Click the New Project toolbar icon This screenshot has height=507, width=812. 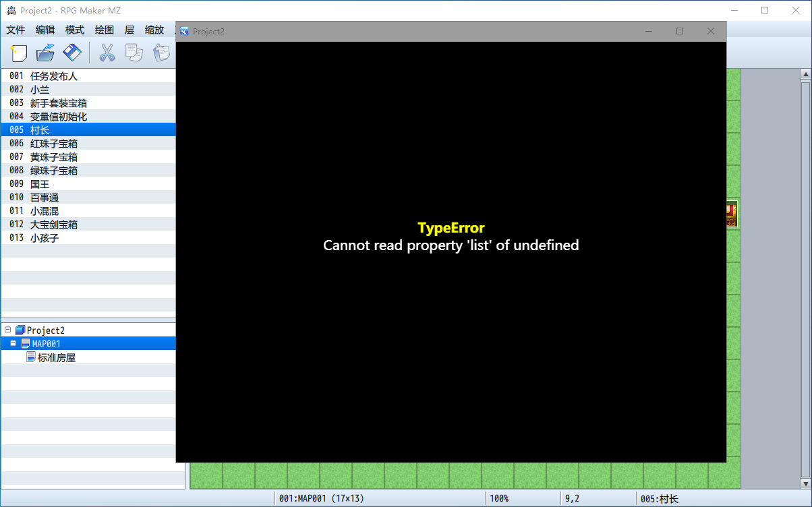tap(19, 53)
